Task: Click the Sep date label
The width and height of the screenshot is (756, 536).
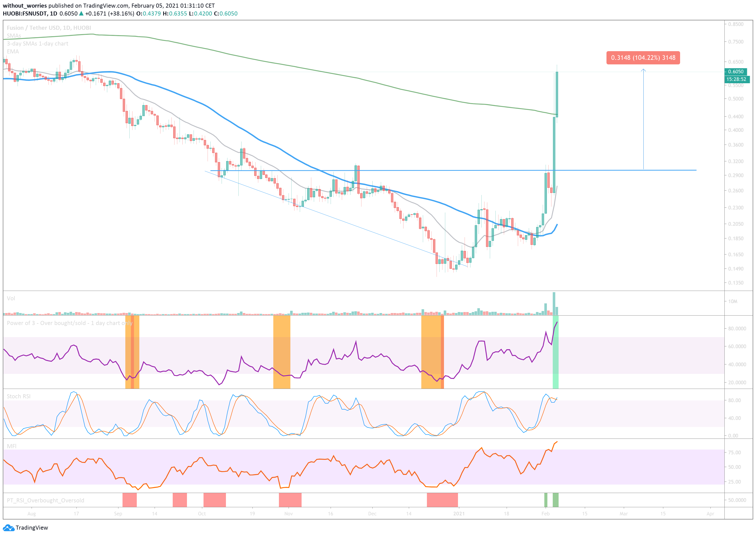Action: 118,514
